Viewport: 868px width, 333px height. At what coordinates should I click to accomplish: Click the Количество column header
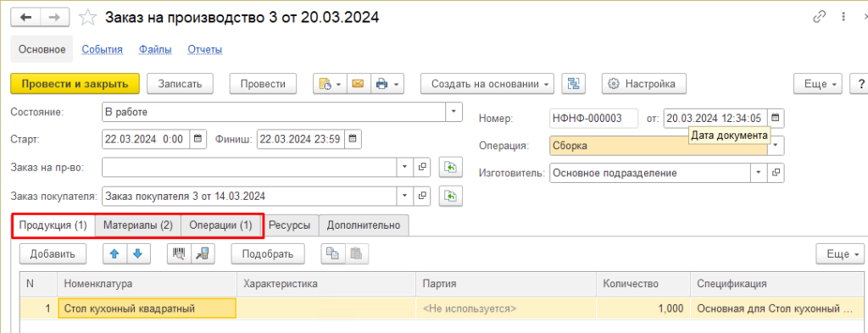[x=643, y=284]
